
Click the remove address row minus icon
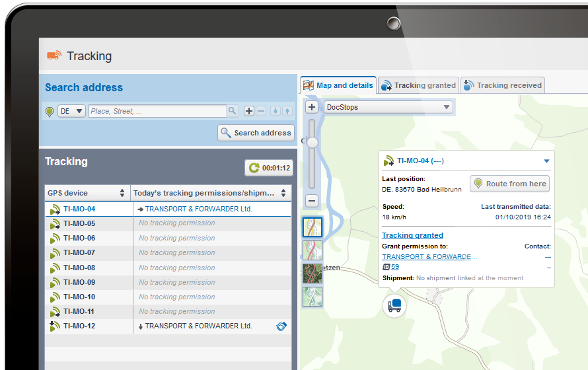point(262,111)
